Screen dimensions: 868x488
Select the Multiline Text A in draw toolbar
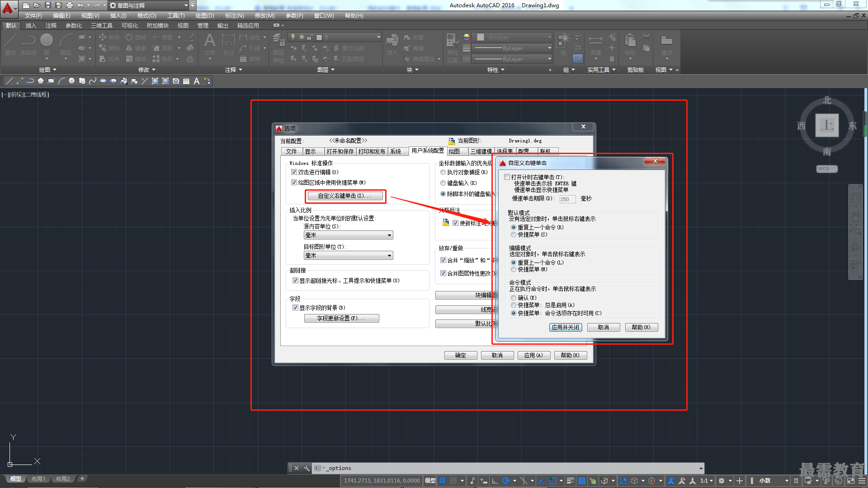[197, 81]
